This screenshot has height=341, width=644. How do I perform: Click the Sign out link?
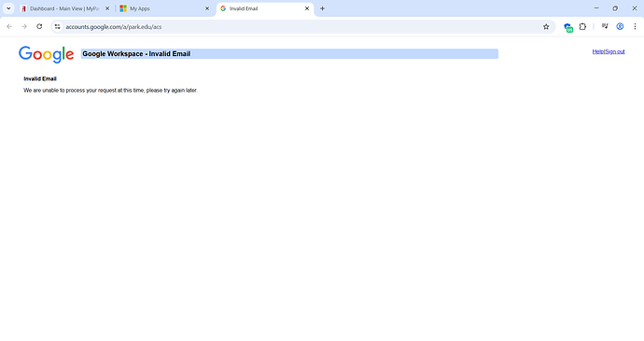point(615,51)
